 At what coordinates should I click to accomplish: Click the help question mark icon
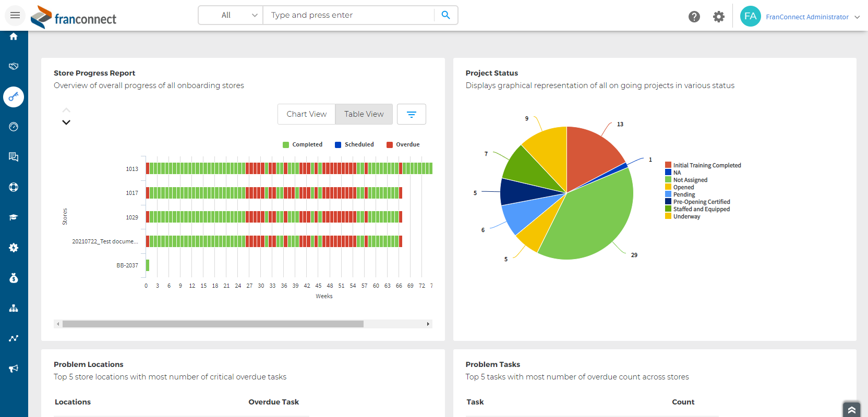pos(694,17)
